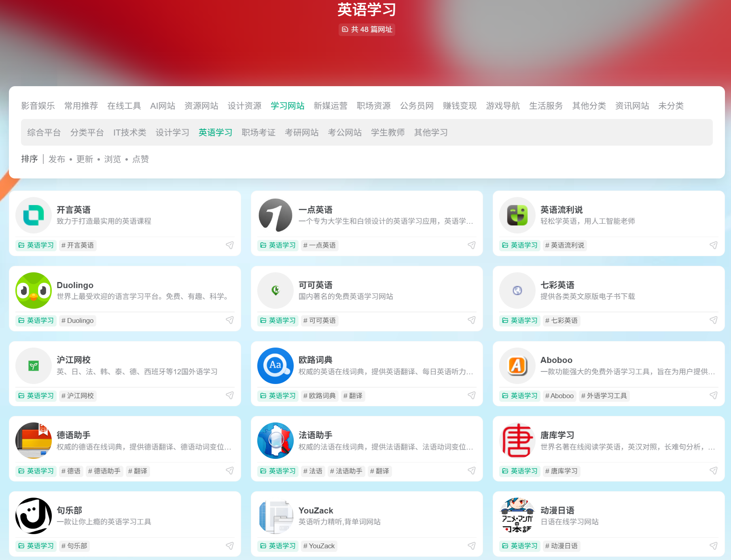The height and width of the screenshot is (560, 731).
Task: Click the share icon on the 可可英语 card
Action: [x=472, y=320]
